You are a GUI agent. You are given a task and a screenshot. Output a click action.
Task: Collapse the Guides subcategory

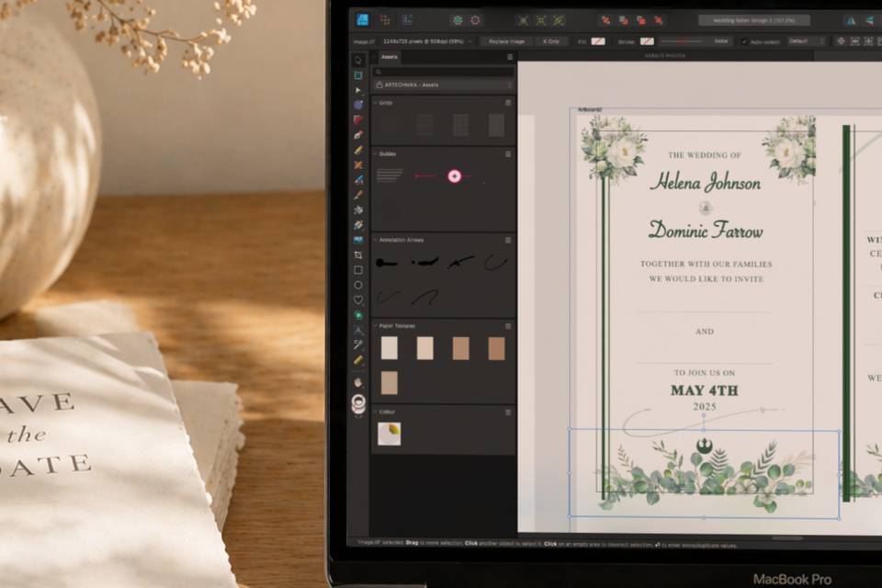coord(375,153)
